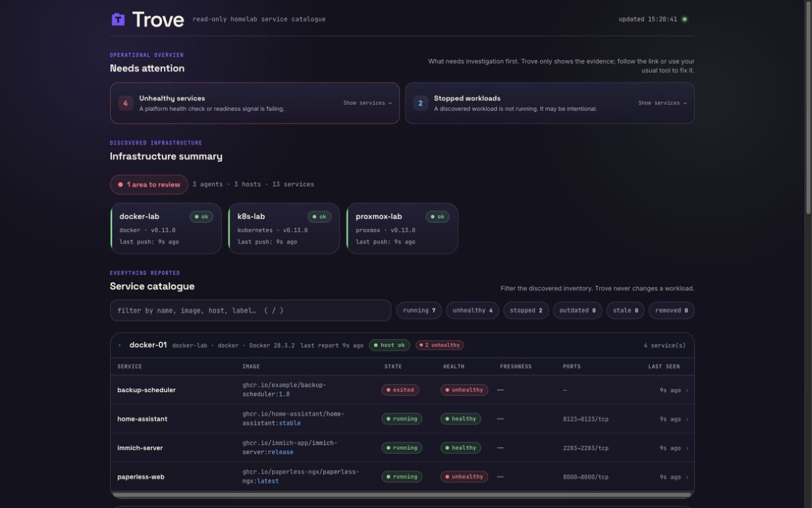Click the horizontal scrollbar under docker-01 table
The image size is (812, 508).
[x=401, y=495]
